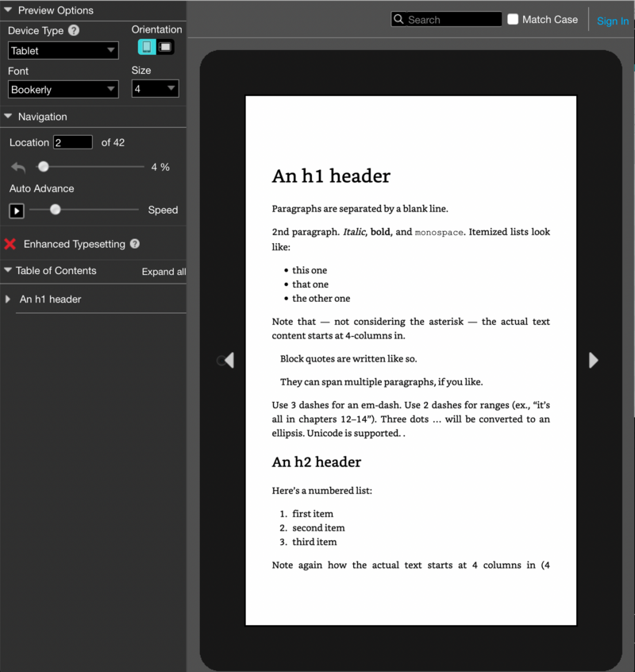Click the '4 %' progress value
The width and height of the screenshot is (635, 672).
pyautogui.click(x=160, y=167)
